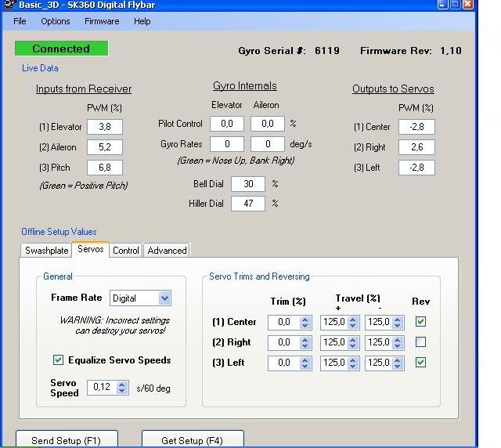Viewport: 501px width, 448px height.
Task: Click the Gyro Rates Aileron value
Action: pyautogui.click(x=268, y=144)
